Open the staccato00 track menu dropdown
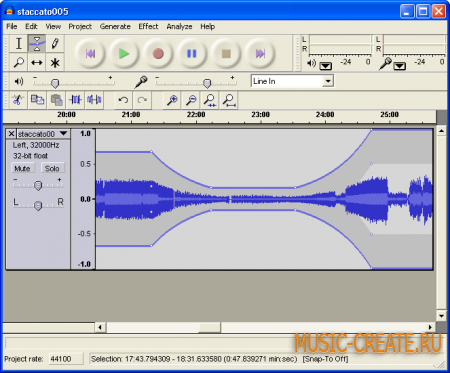This screenshot has width=450, height=373. pyautogui.click(x=64, y=134)
